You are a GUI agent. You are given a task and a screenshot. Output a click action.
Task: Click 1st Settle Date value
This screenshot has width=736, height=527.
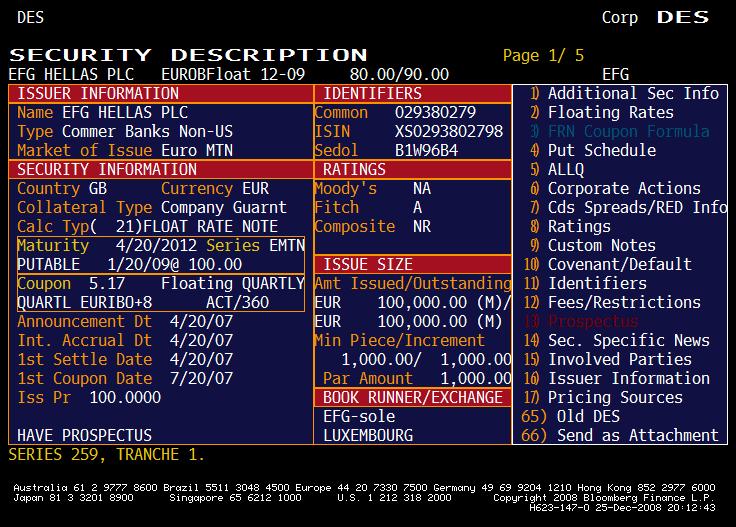pos(201,359)
